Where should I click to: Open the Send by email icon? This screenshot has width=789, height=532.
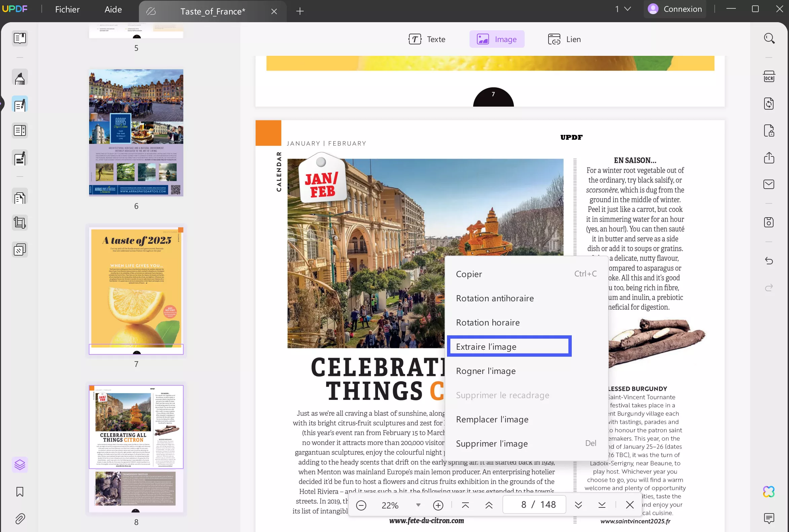(768, 184)
